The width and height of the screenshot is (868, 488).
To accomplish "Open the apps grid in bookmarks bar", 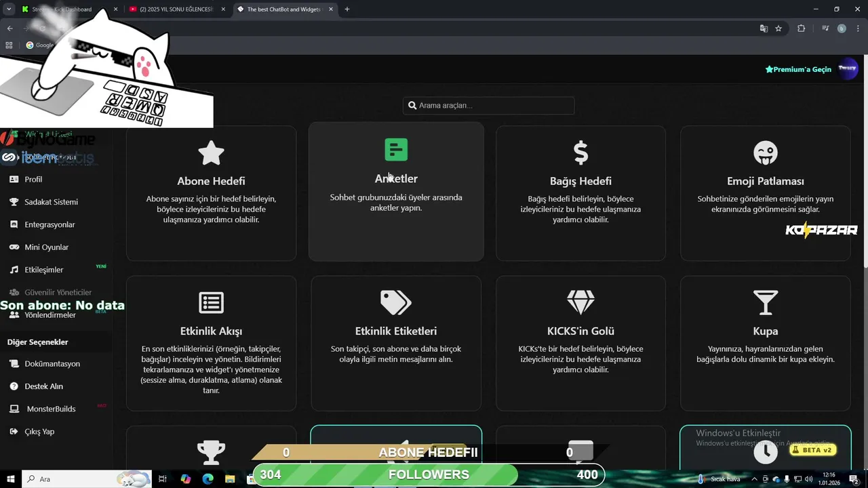I will tap(9, 45).
